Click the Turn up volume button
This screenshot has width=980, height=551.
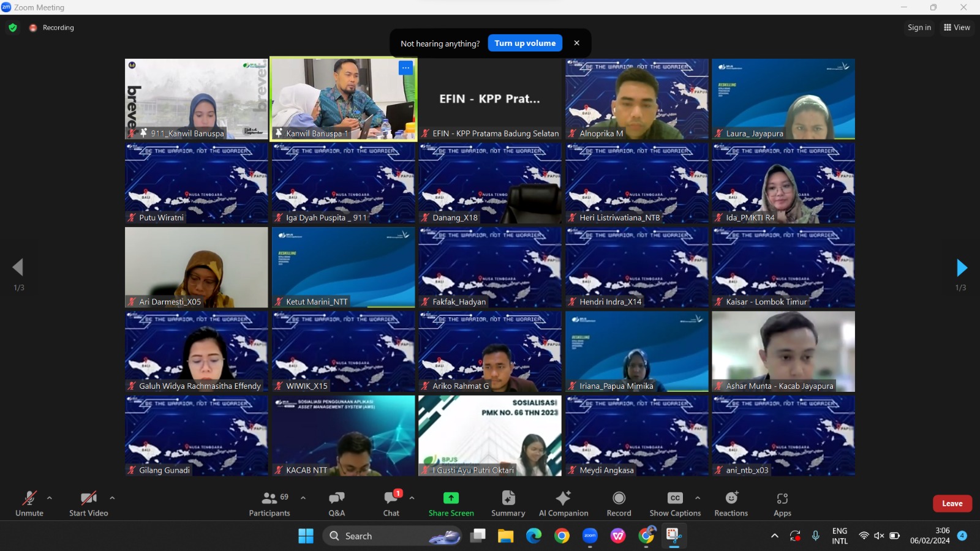tap(525, 43)
